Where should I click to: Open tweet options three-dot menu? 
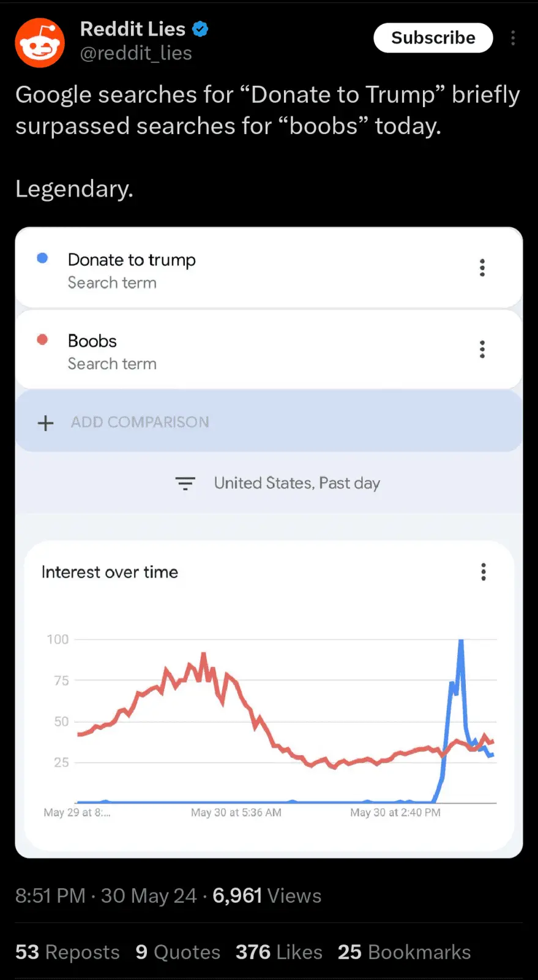coord(513,38)
